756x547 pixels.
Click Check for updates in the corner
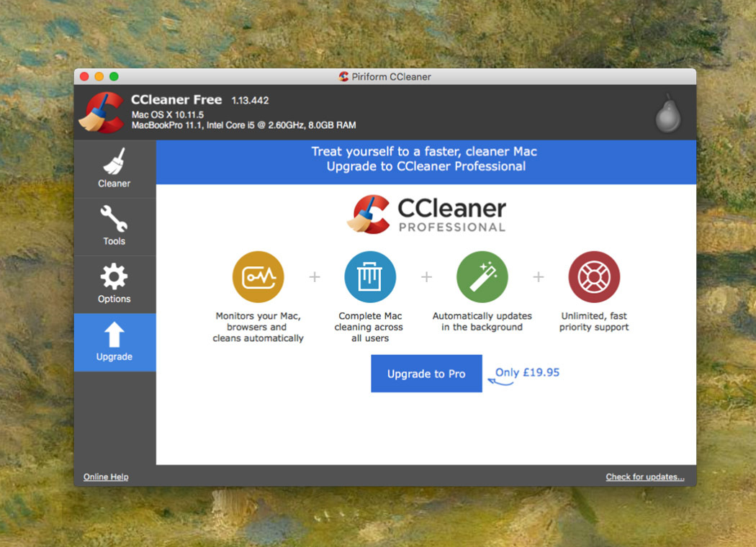coord(644,476)
